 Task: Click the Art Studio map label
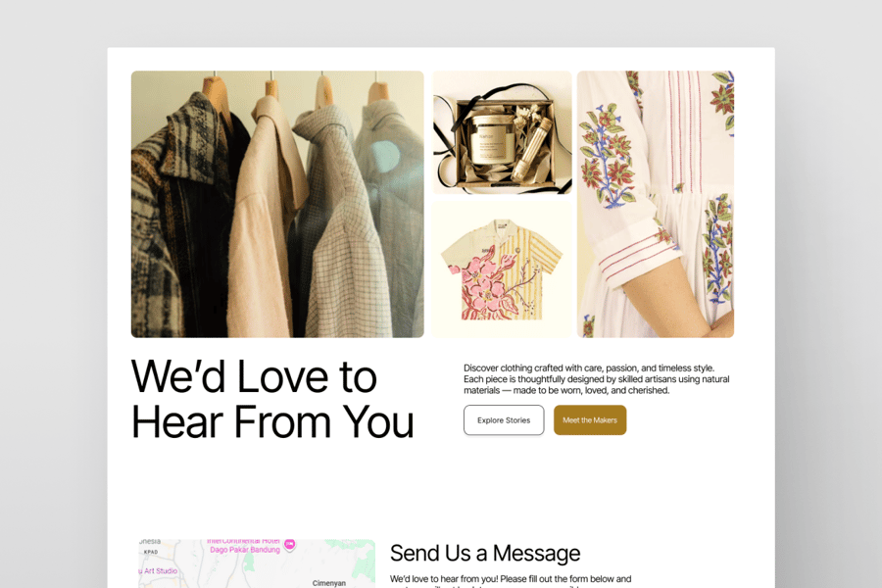pyautogui.click(x=158, y=570)
